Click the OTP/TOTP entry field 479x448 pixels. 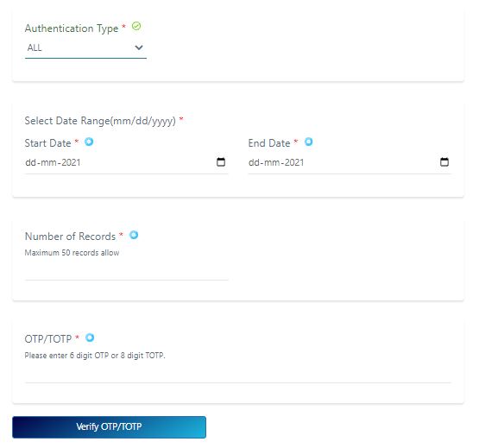pyautogui.click(x=237, y=374)
